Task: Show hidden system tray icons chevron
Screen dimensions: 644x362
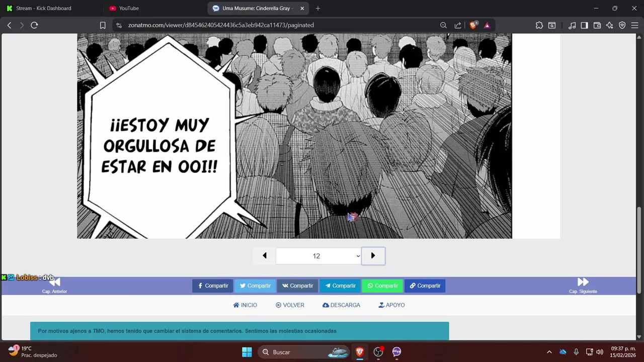Action: pyautogui.click(x=549, y=352)
